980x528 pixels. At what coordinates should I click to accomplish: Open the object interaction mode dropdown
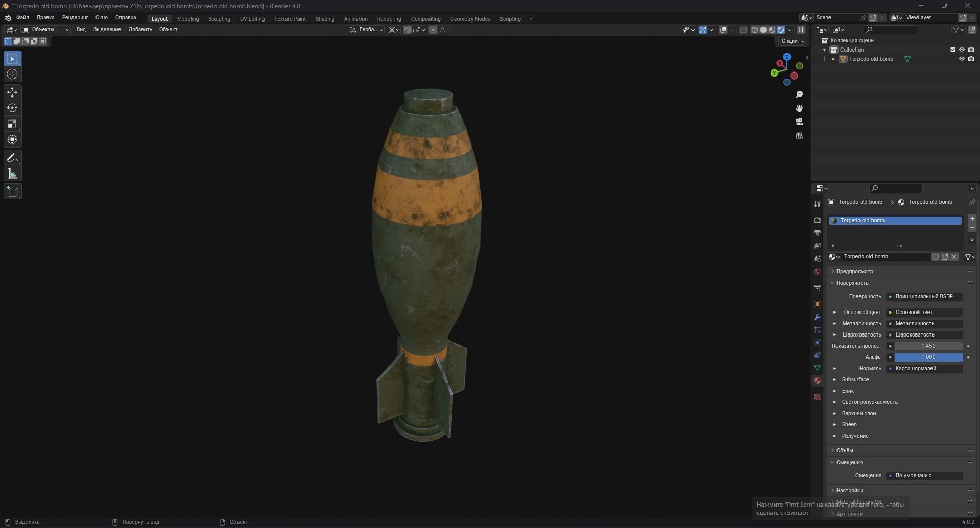[46, 30]
